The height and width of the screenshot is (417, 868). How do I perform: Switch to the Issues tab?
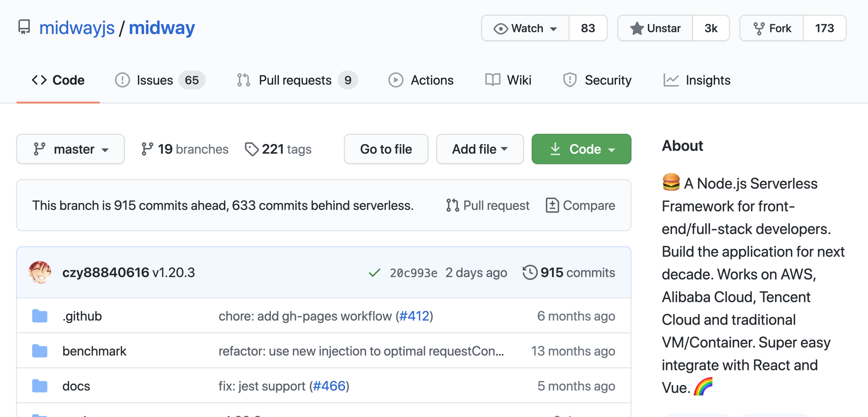(155, 80)
